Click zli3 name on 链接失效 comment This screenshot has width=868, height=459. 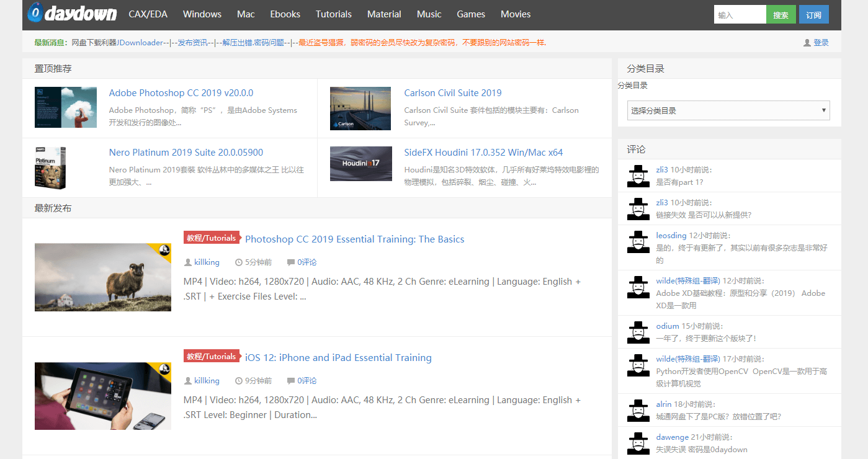pos(662,203)
